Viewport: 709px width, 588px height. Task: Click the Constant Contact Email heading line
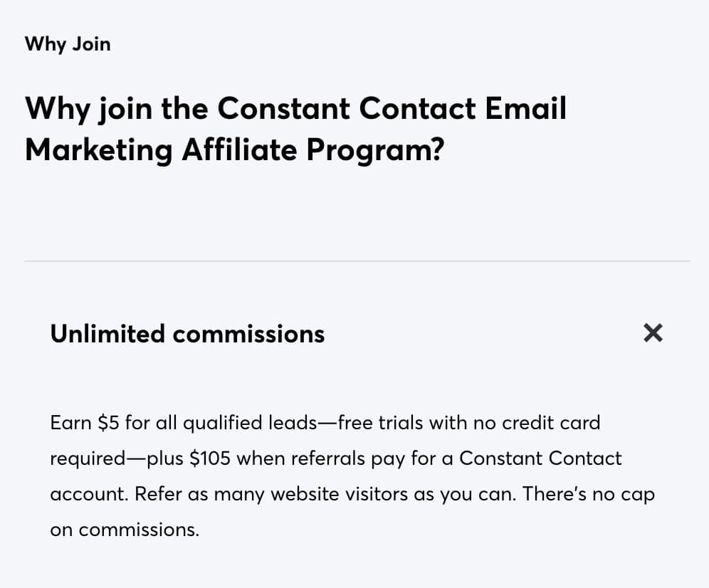pyautogui.click(x=295, y=108)
